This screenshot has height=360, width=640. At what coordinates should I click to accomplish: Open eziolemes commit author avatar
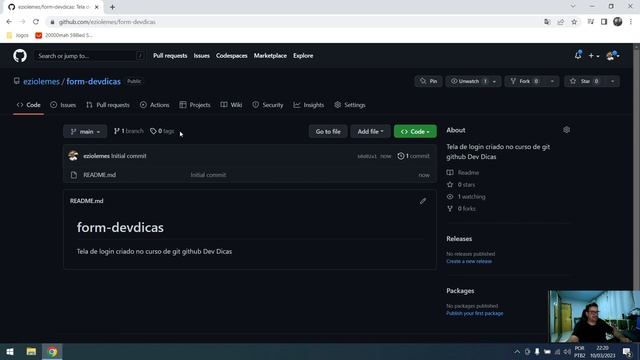click(x=73, y=156)
